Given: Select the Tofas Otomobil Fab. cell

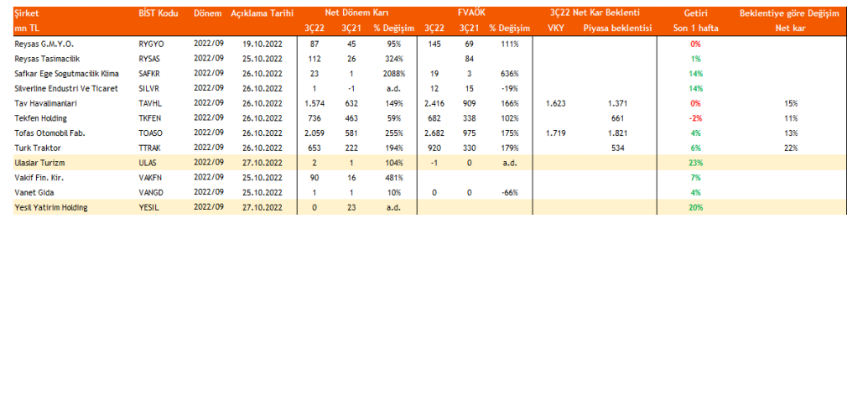Looking at the screenshot, I should coord(49,133).
